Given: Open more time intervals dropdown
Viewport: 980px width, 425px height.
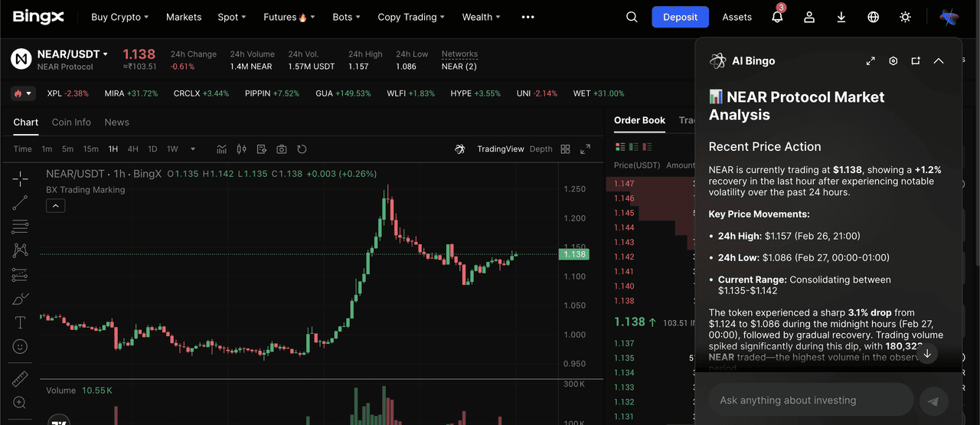Looking at the screenshot, I should [193, 149].
